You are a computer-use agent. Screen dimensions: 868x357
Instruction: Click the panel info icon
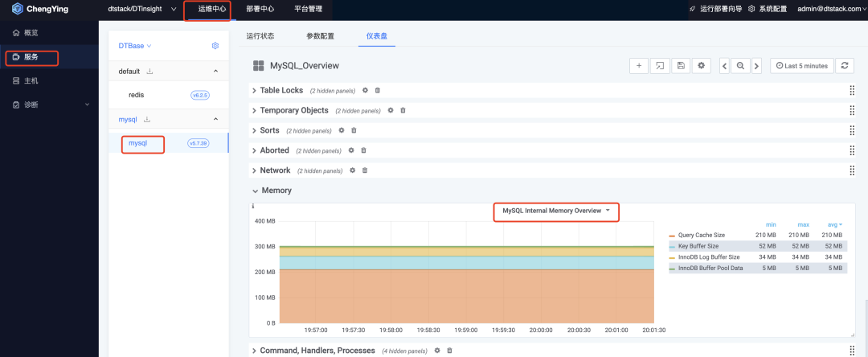tap(253, 206)
